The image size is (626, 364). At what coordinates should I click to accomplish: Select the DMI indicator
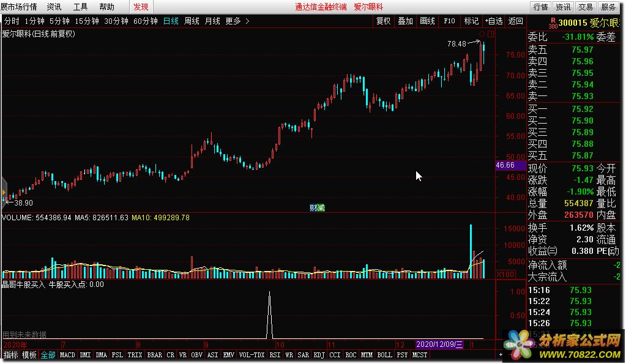[85, 355]
